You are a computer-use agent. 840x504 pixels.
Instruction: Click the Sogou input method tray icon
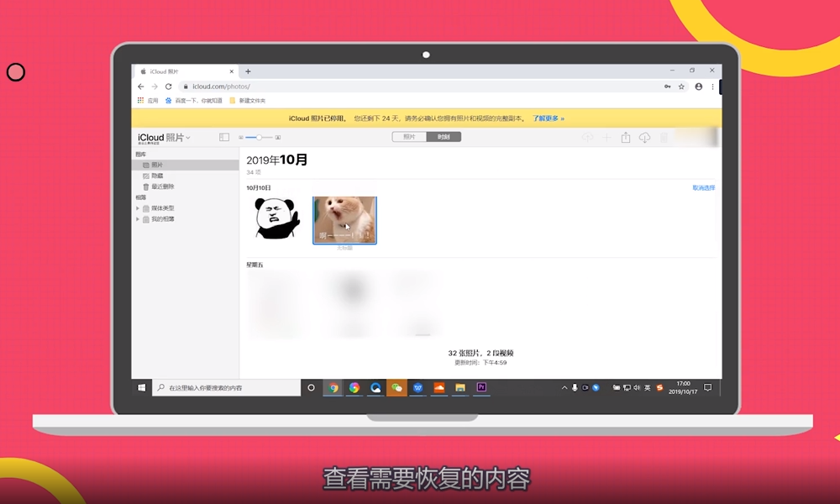click(x=659, y=387)
